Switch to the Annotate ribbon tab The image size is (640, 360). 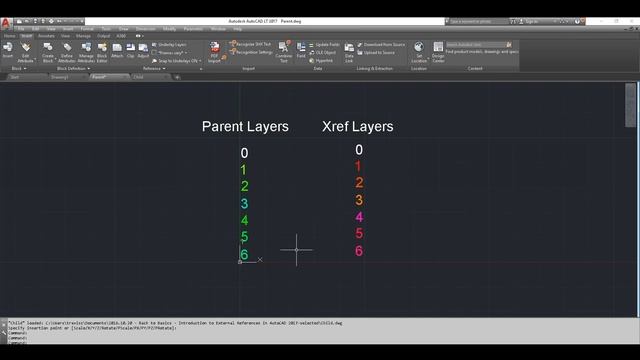(x=46, y=36)
